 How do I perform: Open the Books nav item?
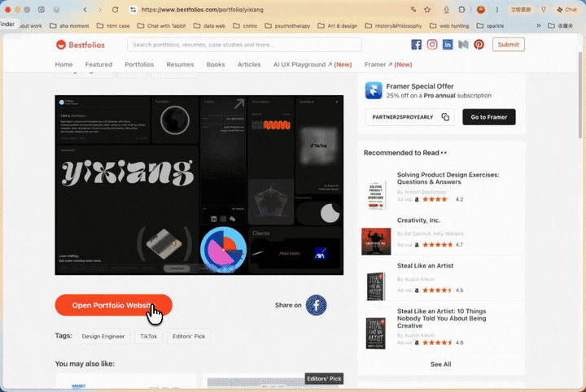tap(216, 64)
